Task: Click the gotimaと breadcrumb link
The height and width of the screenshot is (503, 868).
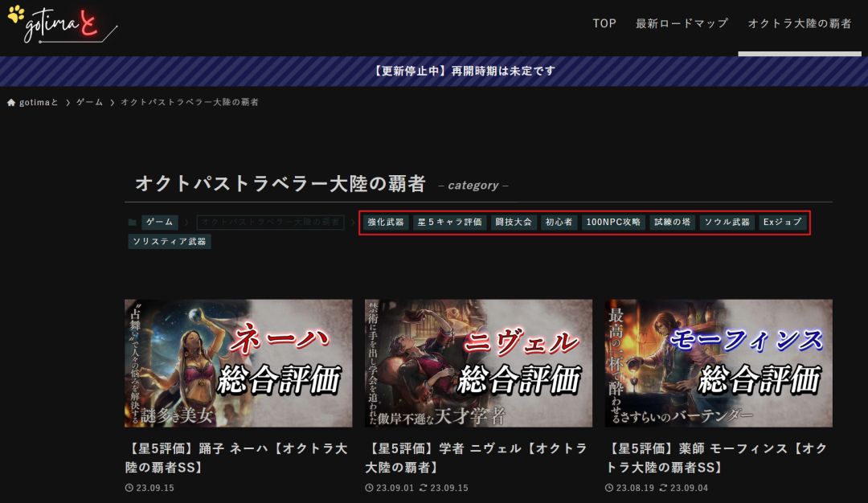Action: point(39,102)
